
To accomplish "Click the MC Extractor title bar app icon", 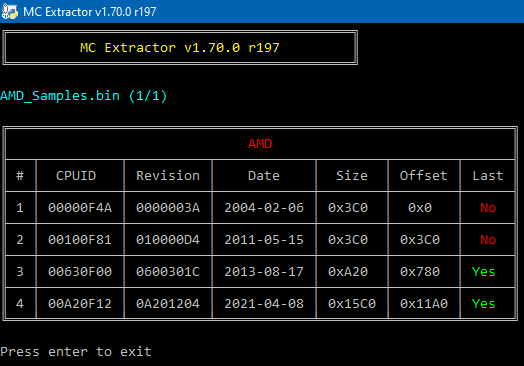I will pos(9,12).
